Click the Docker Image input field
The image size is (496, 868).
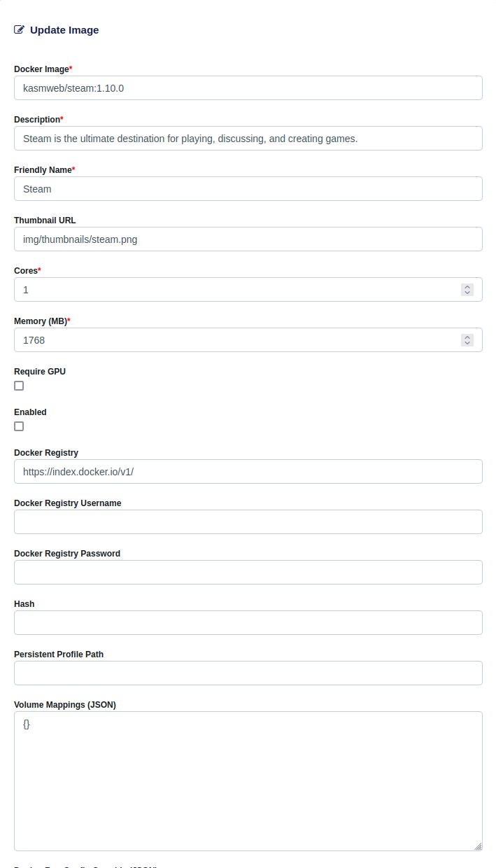click(248, 88)
